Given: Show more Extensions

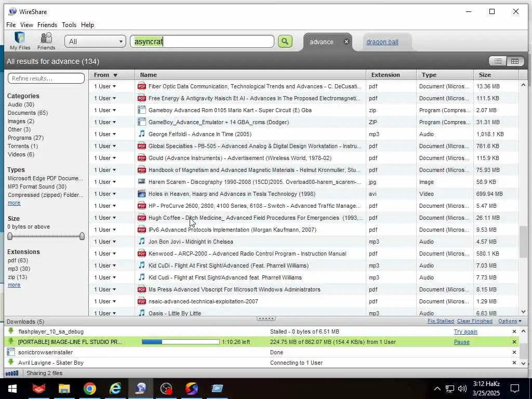Looking at the screenshot, I should point(14,285).
